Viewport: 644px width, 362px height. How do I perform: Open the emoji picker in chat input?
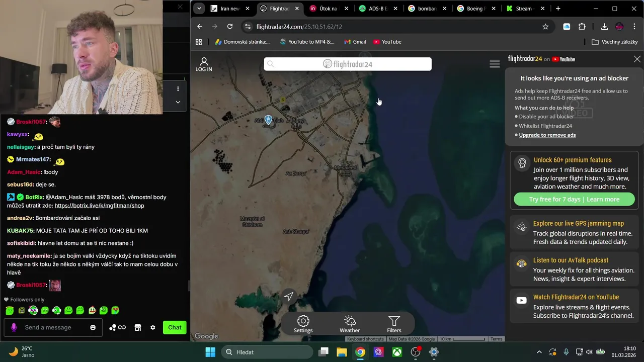[x=93, y=327]
